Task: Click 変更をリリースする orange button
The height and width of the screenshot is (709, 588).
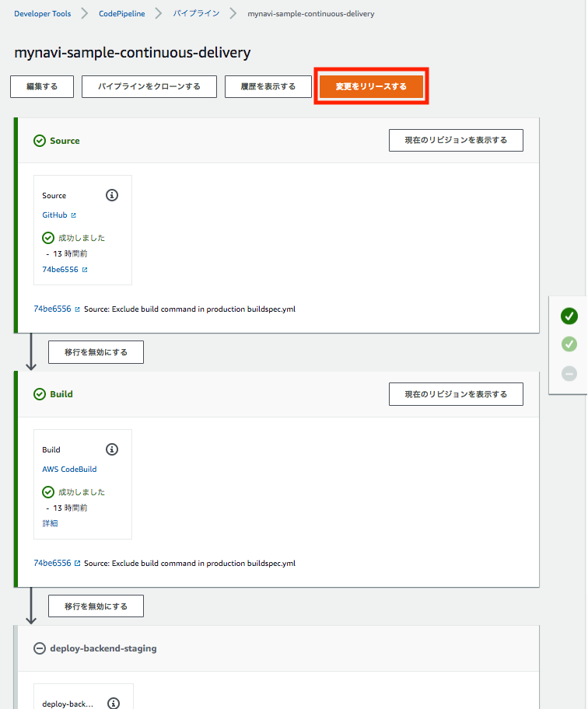Action: [x=371, y=86]
